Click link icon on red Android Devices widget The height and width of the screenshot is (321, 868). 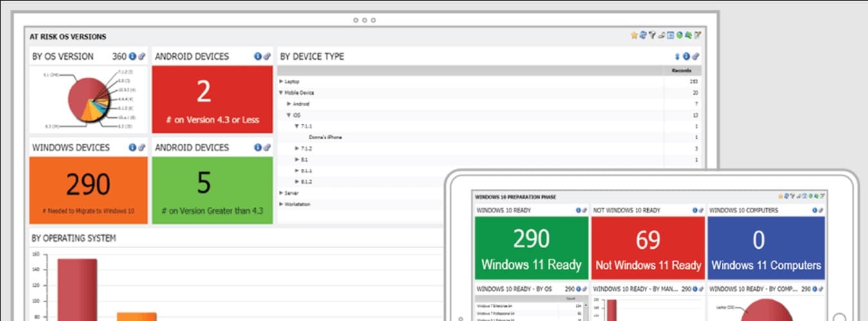(267, 57)
